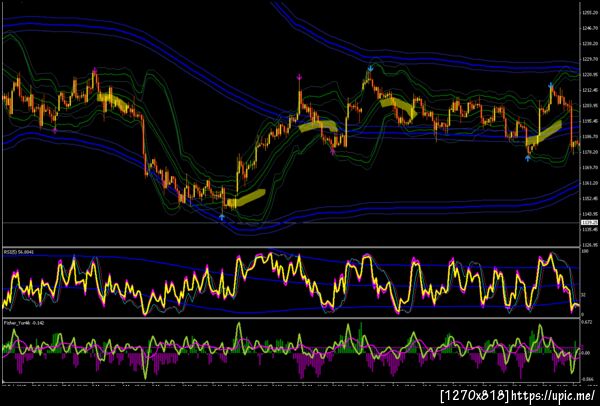Click the blue down arrow at the 1229 peak
Screen dimensions: 600x406
pyautogui.click(x=370, y=69)
